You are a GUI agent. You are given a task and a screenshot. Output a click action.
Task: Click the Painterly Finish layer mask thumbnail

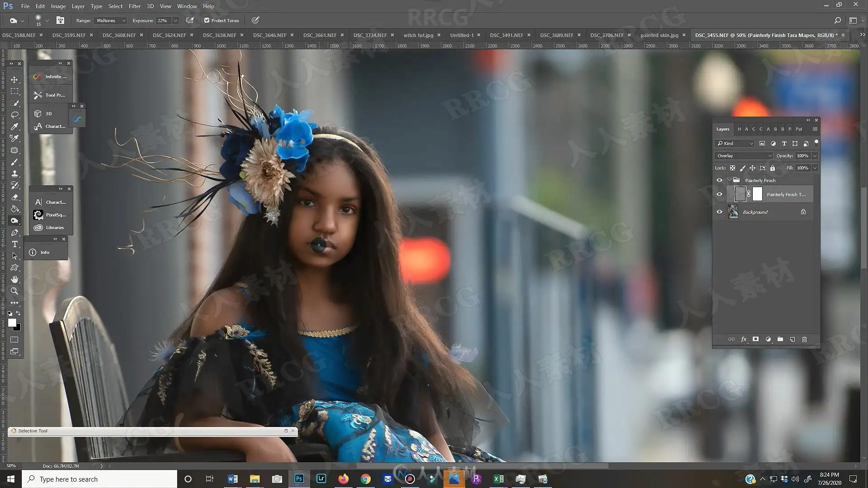pyautogui.click(x=757, y=194)
